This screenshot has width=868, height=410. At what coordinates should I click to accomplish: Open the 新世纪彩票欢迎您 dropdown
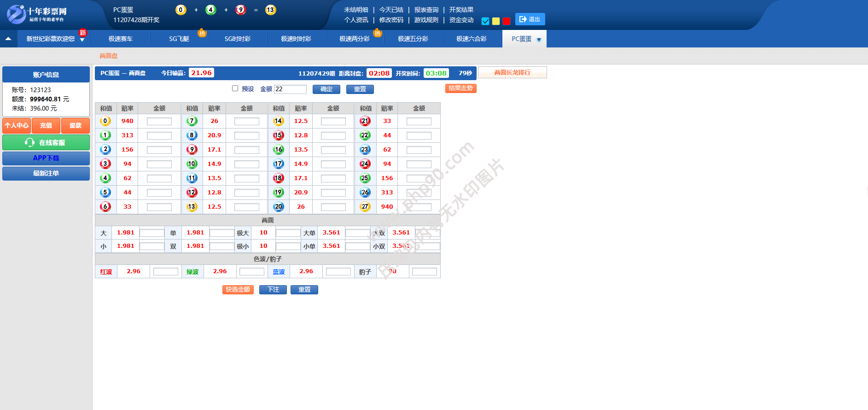82,40
